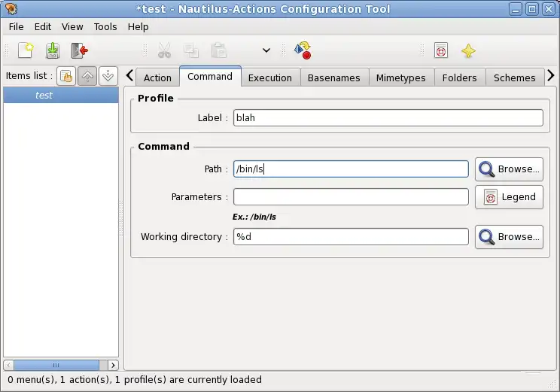Click the Parameters input field
This screenshot has width=560, height=392.
[x=351, y=196]
